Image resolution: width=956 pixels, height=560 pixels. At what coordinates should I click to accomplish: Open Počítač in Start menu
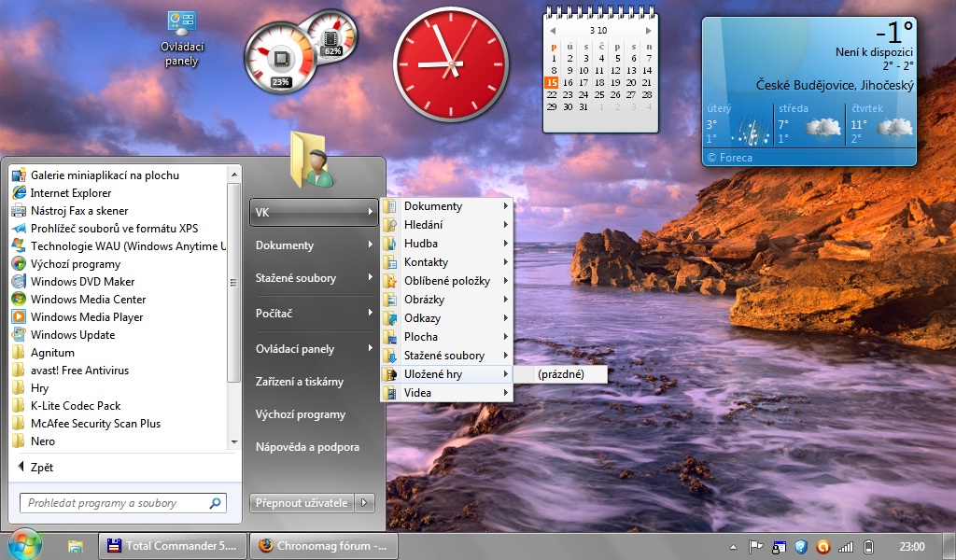(x=274, y=313)
